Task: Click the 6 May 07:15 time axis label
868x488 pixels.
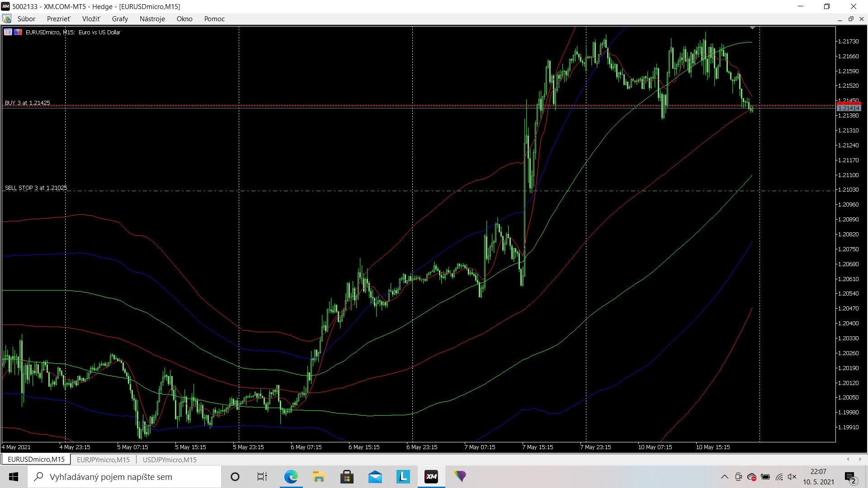Action: 306,447
